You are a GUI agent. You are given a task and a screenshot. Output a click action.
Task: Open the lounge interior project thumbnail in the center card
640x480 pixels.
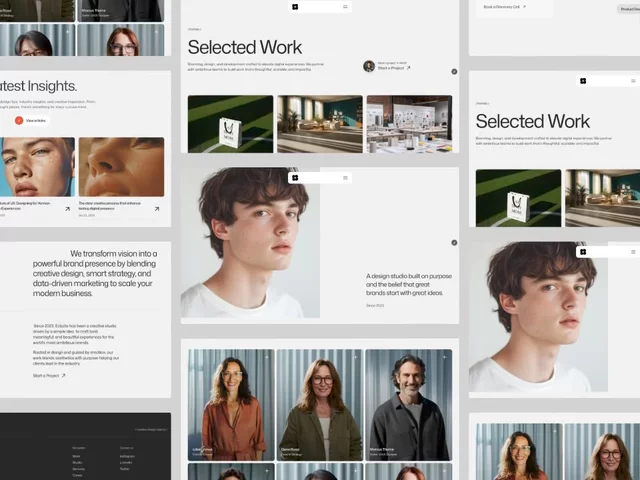[x=320, y=124]
